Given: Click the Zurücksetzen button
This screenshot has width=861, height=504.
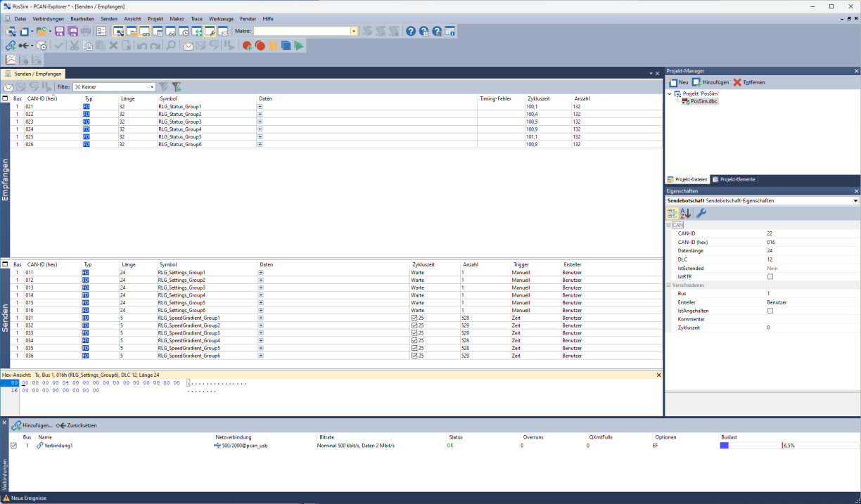Looking at the screenshot, I should (x=77, y=426).
